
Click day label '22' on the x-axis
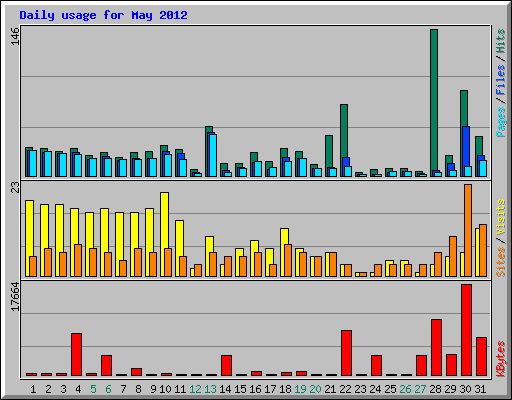coord(345,389)
